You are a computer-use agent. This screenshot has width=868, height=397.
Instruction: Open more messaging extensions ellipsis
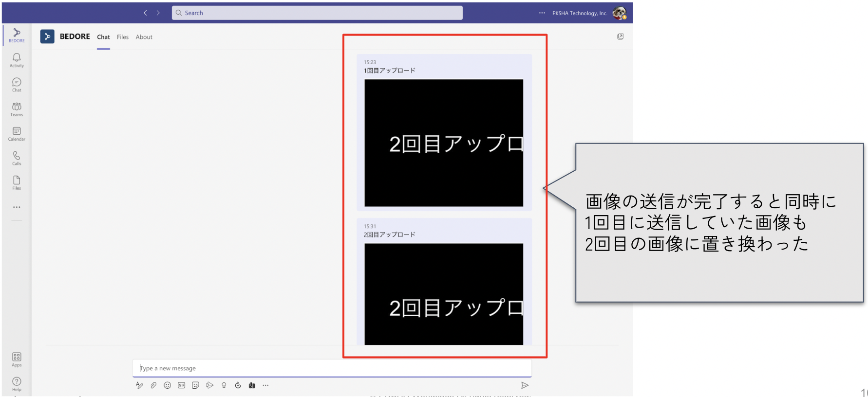(x=265, y=385)
